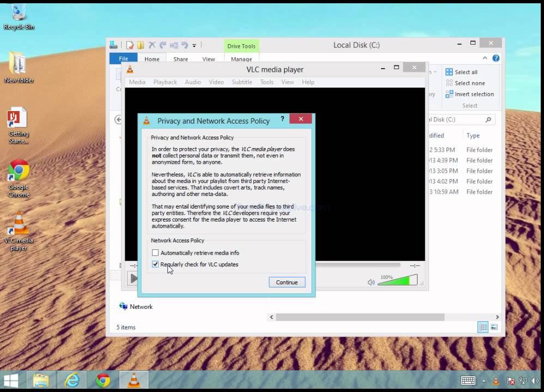This screenshot has width=544, height=392.
Task: Switch Explorer to Large icons view
Action: point(494,327)
